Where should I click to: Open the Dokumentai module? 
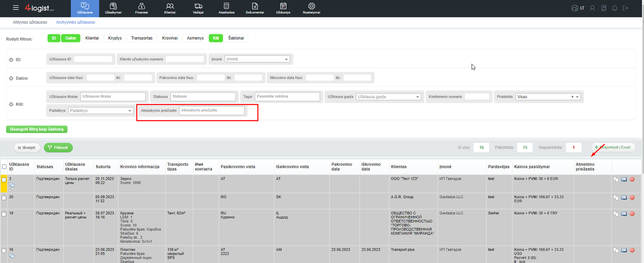click(255, 8)
